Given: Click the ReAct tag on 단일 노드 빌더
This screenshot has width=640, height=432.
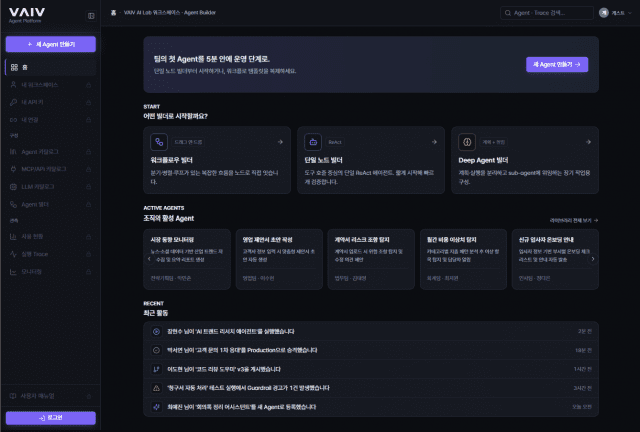Looking at the screenshot, I should pyautogui.click(x=335, y=142).
